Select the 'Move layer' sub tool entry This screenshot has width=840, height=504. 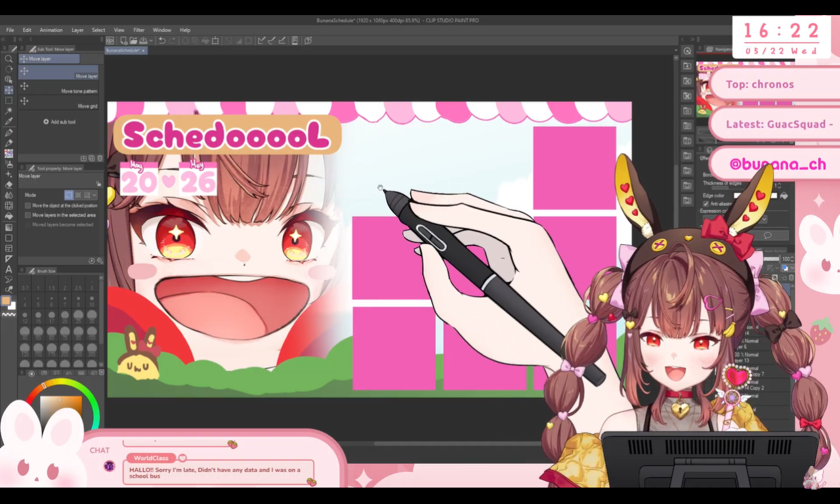pyautogui.click(x=59, y=73)
